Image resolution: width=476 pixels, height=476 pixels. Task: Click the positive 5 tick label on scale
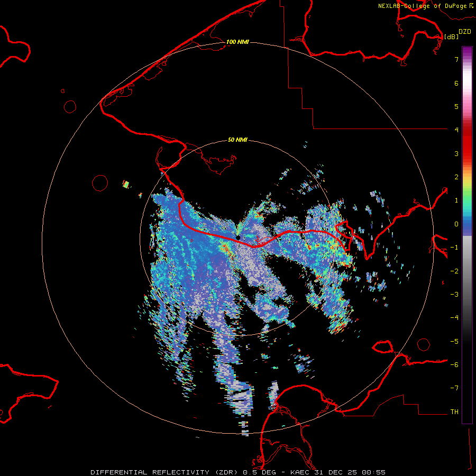click(x=456, y=106)
